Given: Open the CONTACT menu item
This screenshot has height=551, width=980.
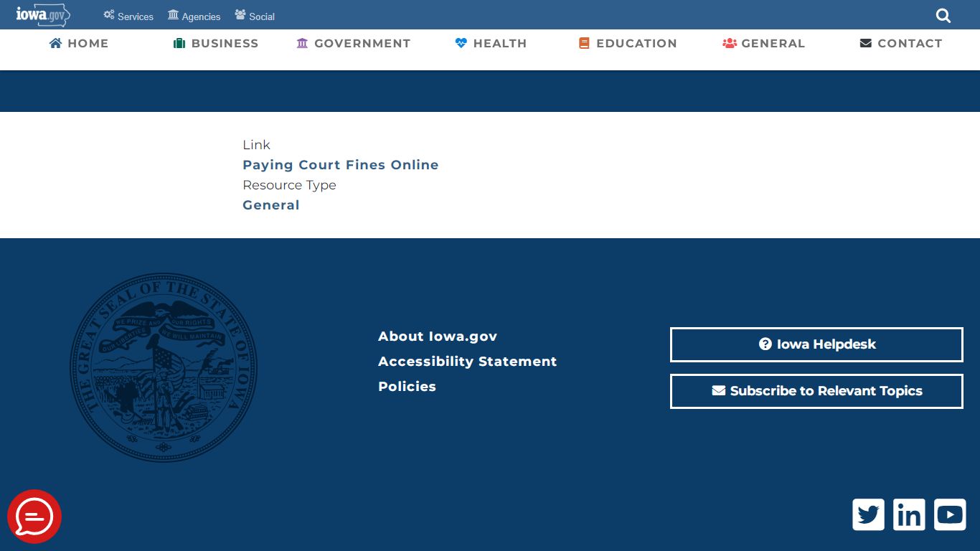Looking at the screenshot, I should [x=901, y=43].
